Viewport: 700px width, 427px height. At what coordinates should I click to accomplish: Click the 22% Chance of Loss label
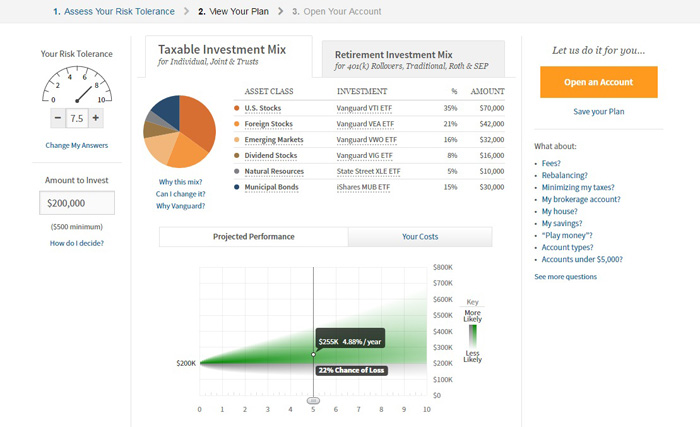coord(351,370)
